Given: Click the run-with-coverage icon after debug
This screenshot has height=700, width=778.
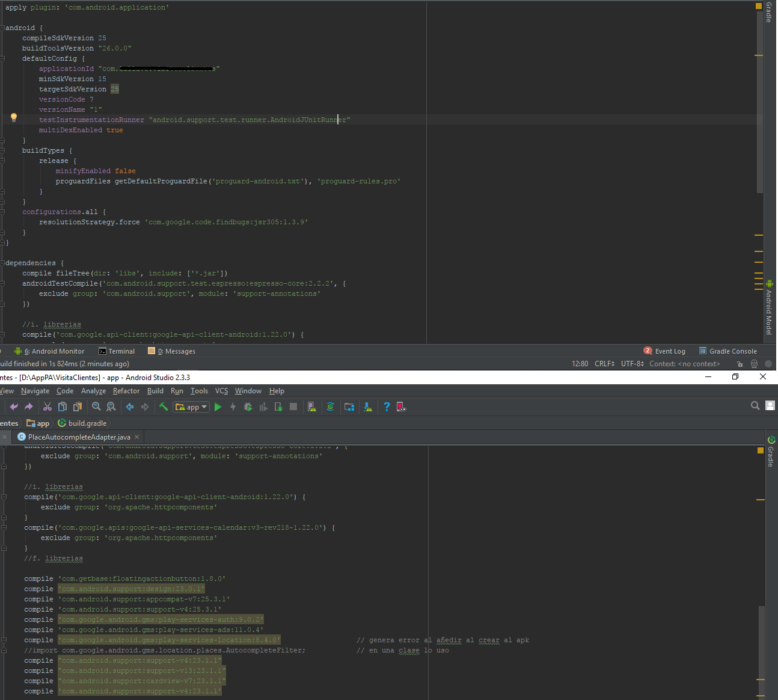Looking at the screenshot, I should [x=263, y=407].
